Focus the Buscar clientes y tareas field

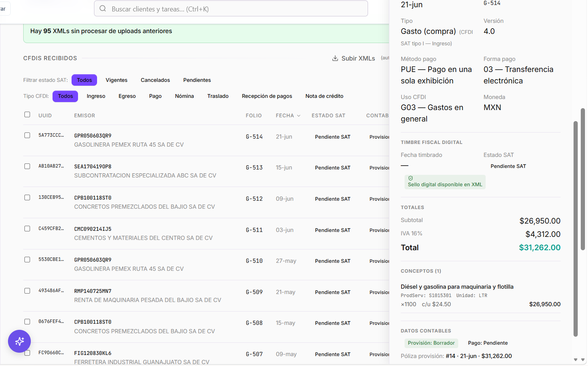pyautogui.click(x=231, y=9)
